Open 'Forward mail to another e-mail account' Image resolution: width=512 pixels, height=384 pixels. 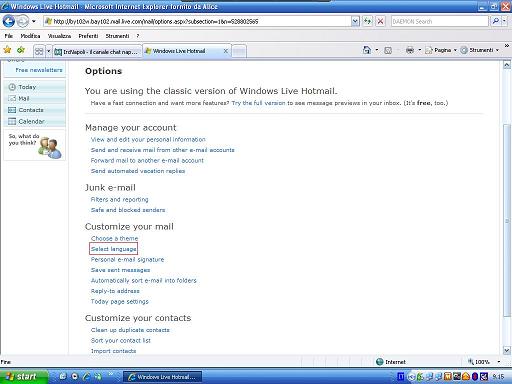coord(147,161)
